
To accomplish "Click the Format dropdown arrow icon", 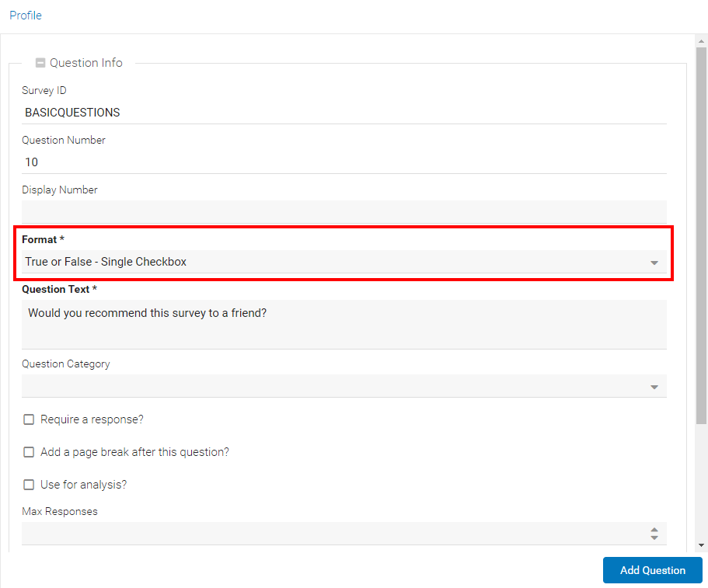I will point(654,263).
